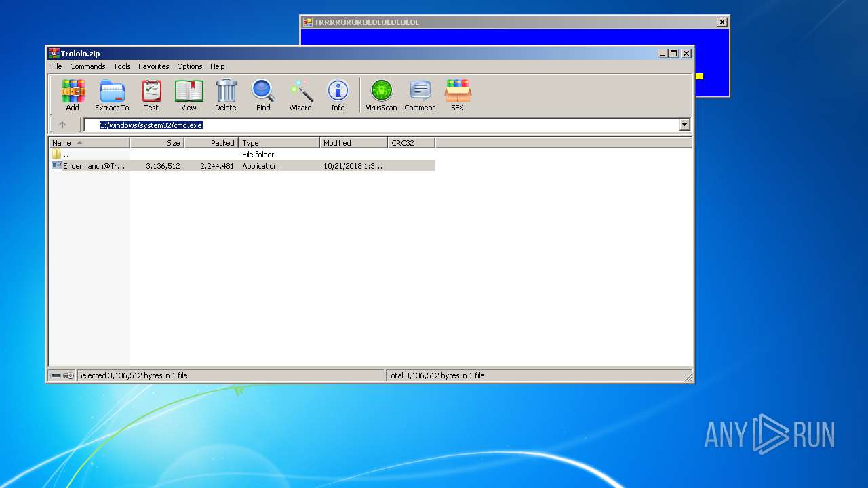Click the File folder type text
The width and height of the screenshot is (868, 488).
[x=258, y=155]
